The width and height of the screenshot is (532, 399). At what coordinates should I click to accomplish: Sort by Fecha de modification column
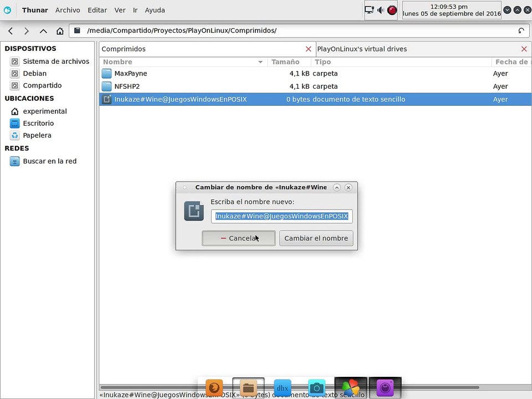pyautogui.click(x=511, y=62)
